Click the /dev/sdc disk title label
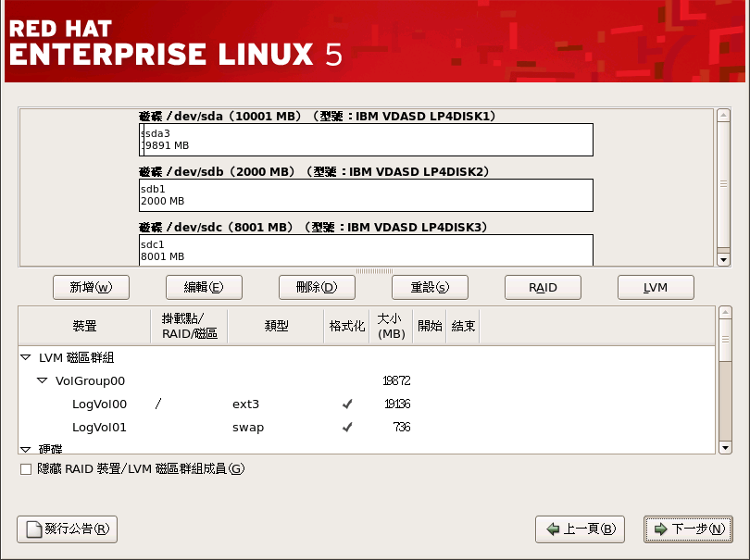The image size is (750, 560). (313, 227)
